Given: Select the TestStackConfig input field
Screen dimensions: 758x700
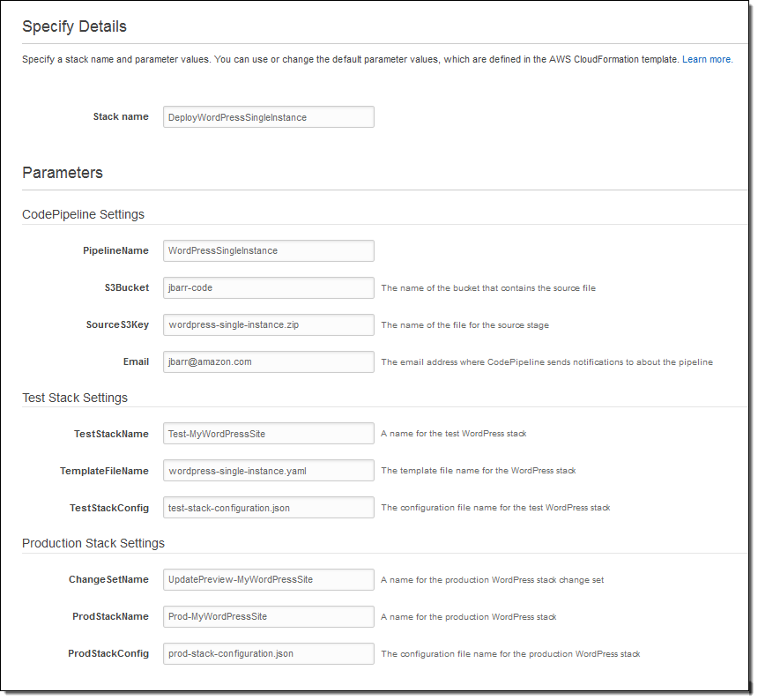Looking at the screenshot, I should tap(268, 508).
